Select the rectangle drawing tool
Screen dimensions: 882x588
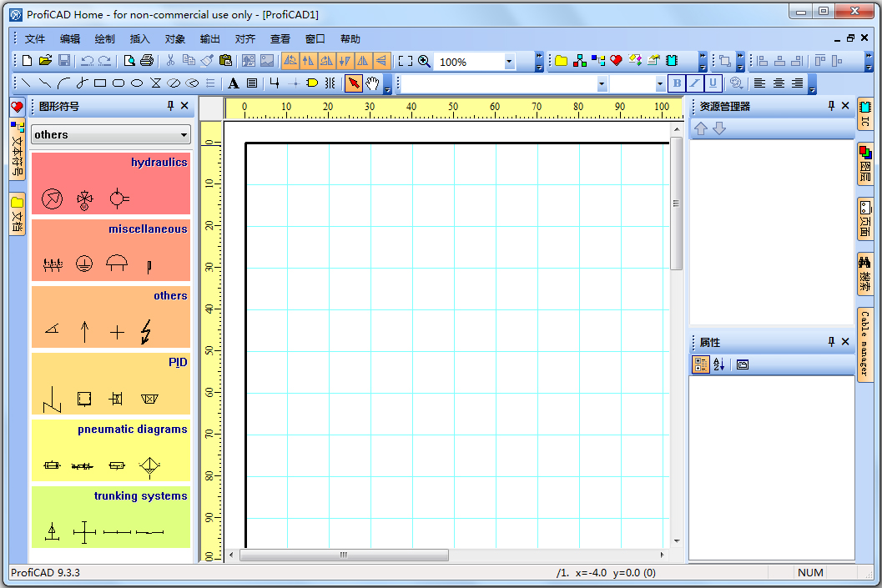tap(100, 83)
